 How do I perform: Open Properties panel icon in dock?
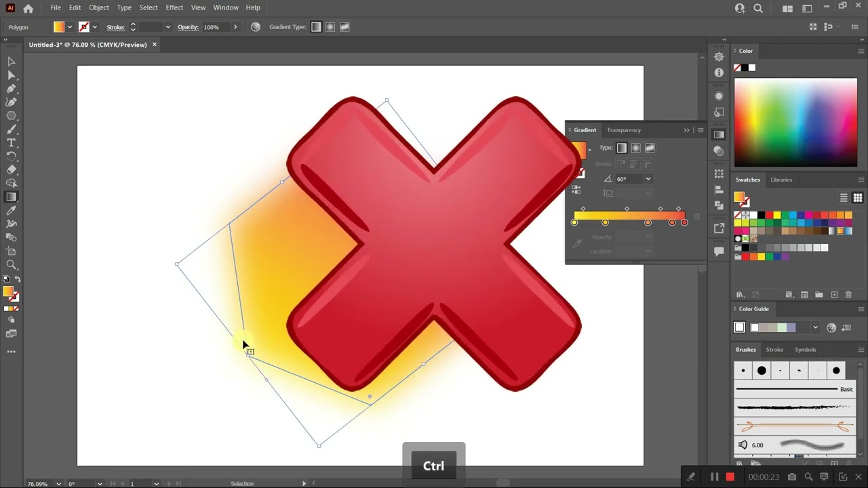pos(719,57)
